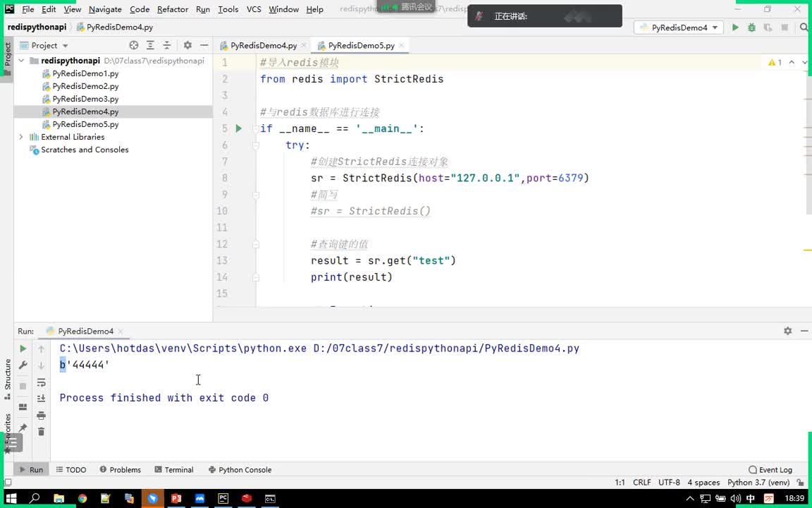Click warning indicator showing 1 problem
The image size is (812, 508).
coord(775,62)
